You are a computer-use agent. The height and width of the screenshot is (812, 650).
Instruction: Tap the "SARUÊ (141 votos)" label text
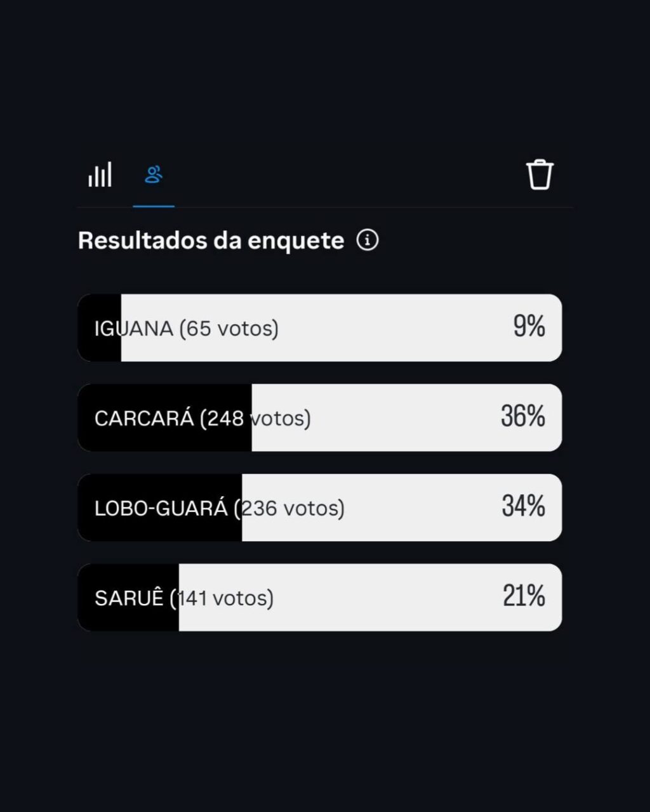184,599
